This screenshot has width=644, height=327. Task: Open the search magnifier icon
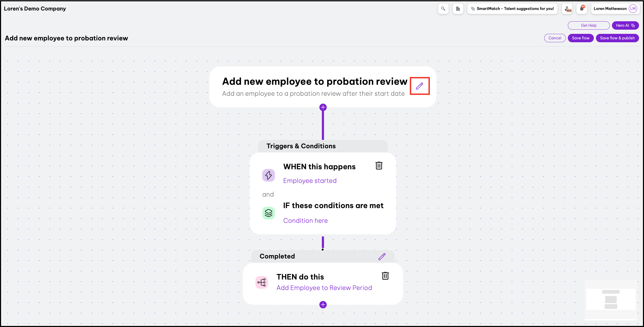pyautogui.click(x=443, y=9)
